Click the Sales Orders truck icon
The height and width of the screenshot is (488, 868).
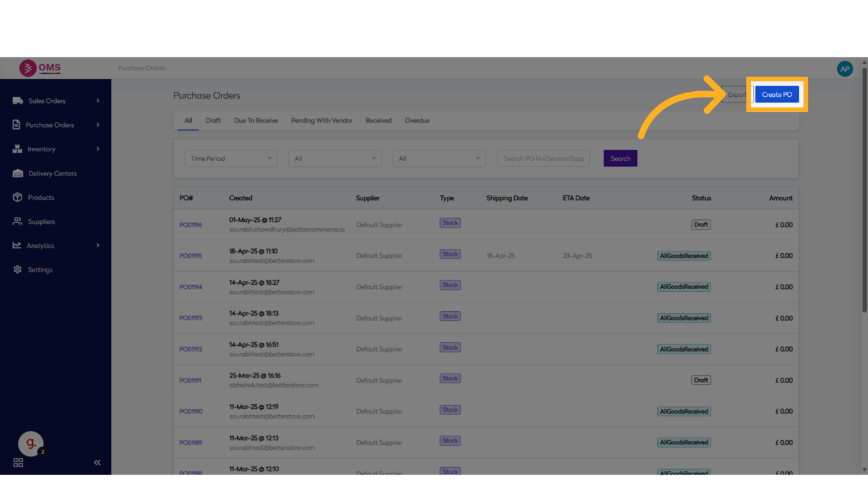(x=18, y=101)
